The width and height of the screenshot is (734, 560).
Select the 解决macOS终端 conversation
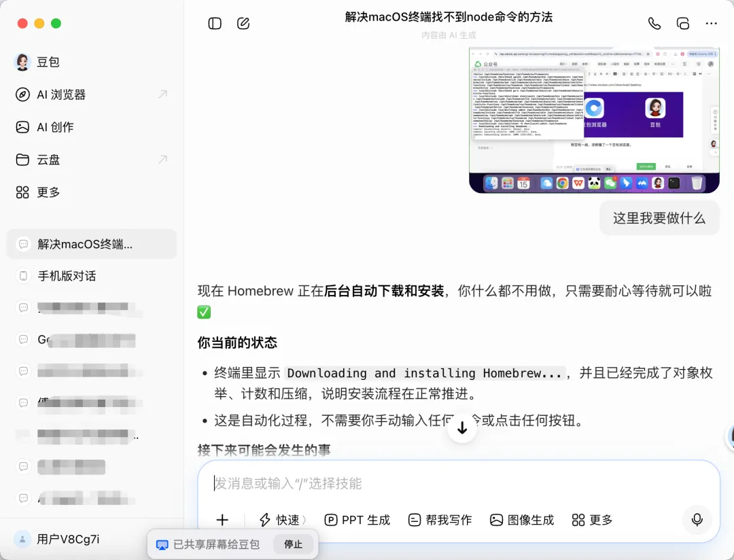(x=92, y=244)
